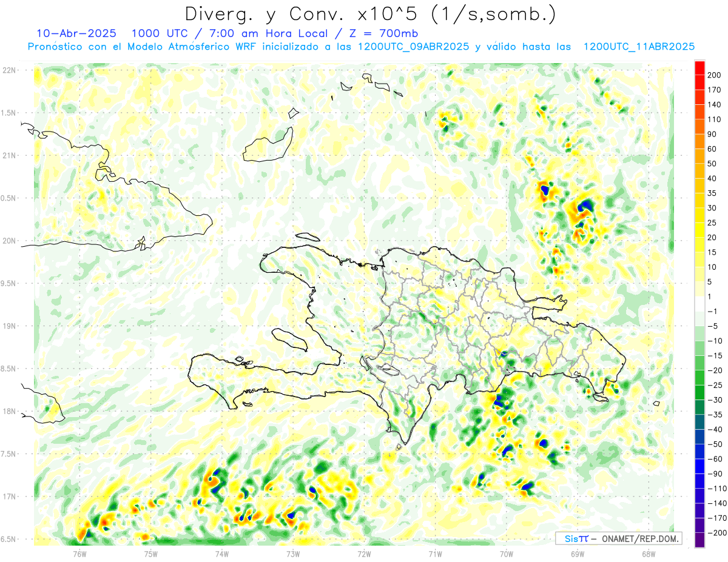Viewport: 728px width, 562px height.
Task: Click the '73W' longitude label
Action: point(293,554)
